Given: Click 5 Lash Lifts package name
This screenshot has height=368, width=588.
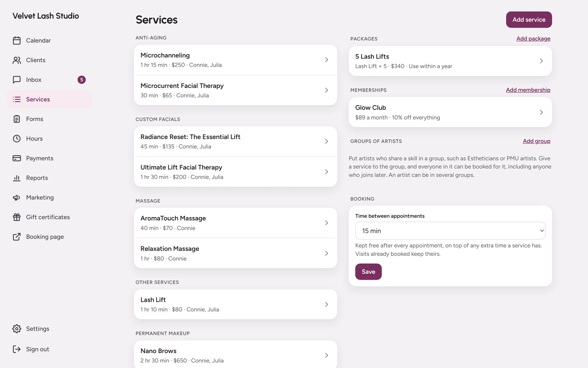Looking at the screenshot, I should pyautogui.click(x=372, y=57).
